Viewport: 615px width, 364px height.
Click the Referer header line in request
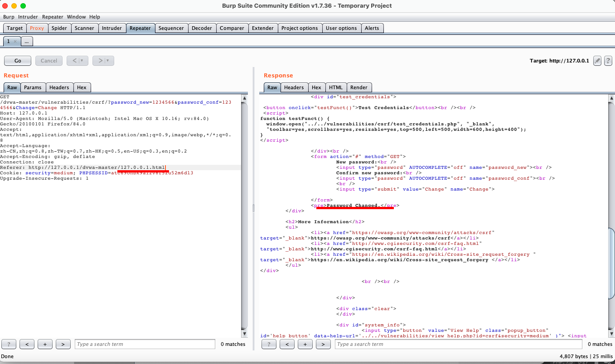[x=83, y=168]
